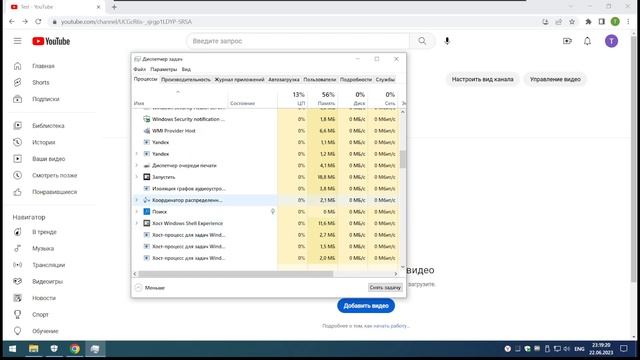Switch to the Подробности tab
640x360 pixels.
coord(356,80)
